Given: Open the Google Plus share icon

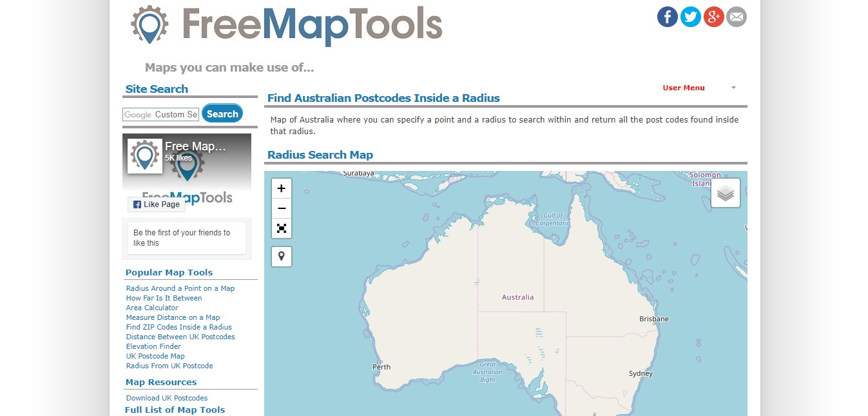Looking at the screenshot, I should click(x=713, y=16).
